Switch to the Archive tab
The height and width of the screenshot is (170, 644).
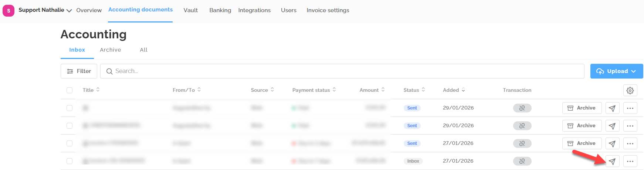(110, 50)
